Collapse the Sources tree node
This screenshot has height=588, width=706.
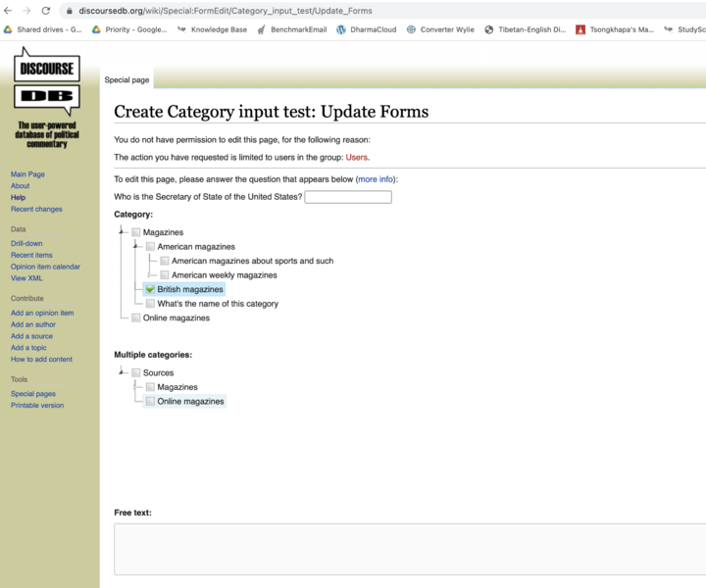coord(122,372)
